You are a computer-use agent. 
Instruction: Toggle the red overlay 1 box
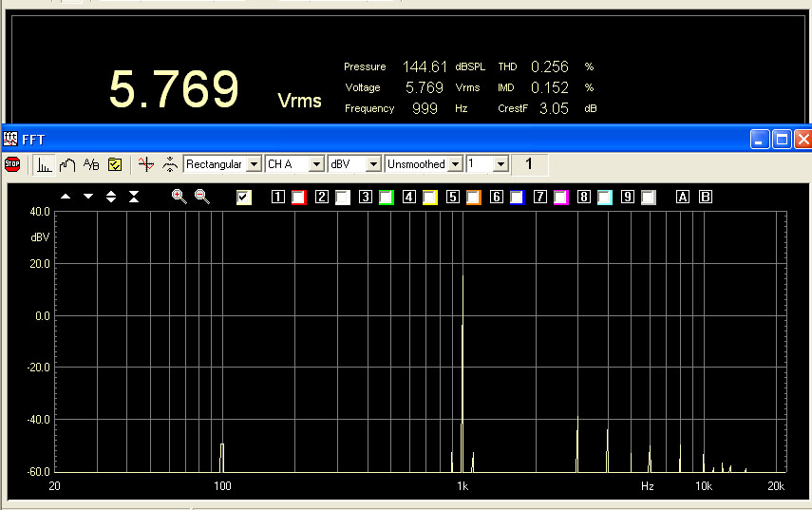tap(298, 198)
